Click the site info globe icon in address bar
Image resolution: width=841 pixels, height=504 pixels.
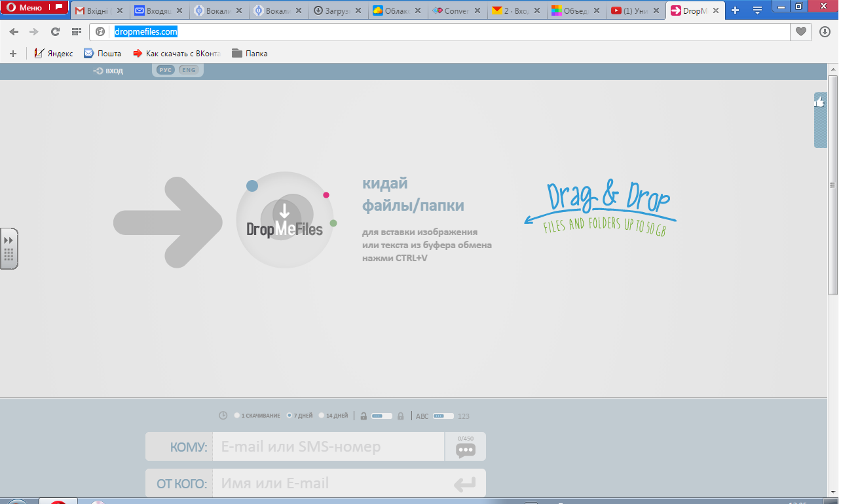coord(100,31)
